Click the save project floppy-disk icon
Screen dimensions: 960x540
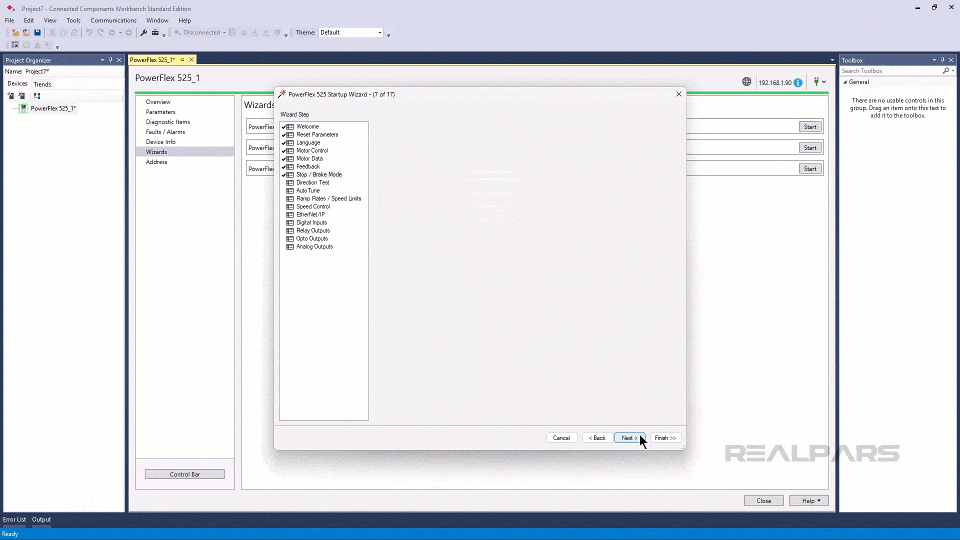pos(37,32)
